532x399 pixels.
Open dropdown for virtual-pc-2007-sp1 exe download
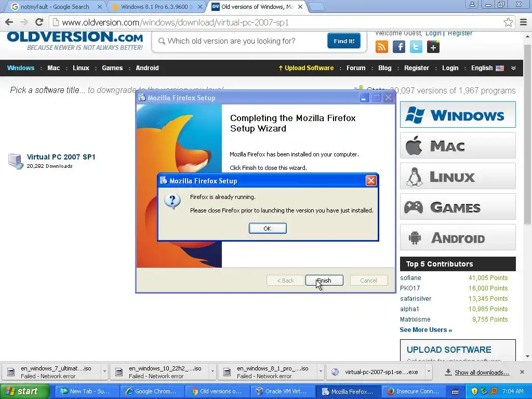429,372
